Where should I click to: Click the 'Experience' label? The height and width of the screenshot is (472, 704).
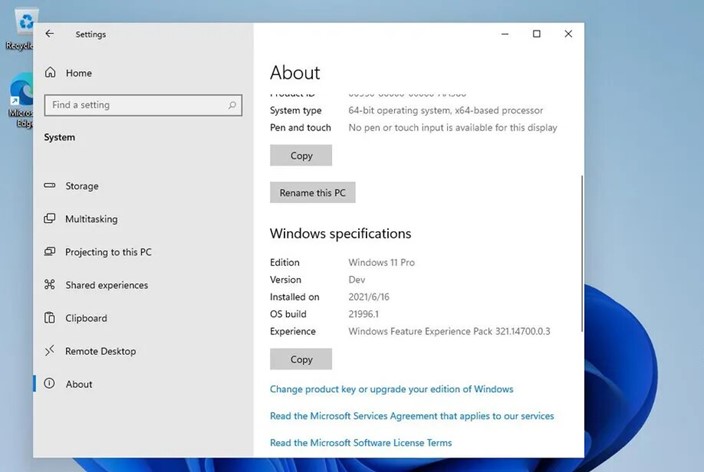[293, 331]
